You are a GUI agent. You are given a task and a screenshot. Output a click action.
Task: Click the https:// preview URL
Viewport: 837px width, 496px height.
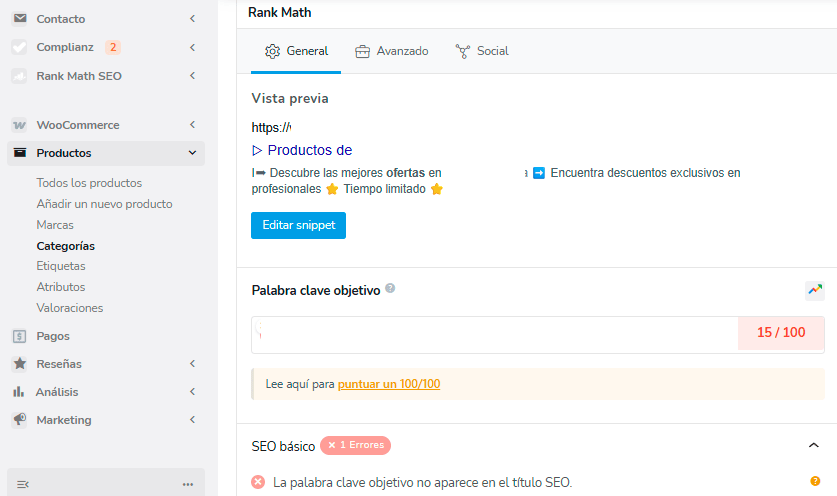tap(271, 127)
